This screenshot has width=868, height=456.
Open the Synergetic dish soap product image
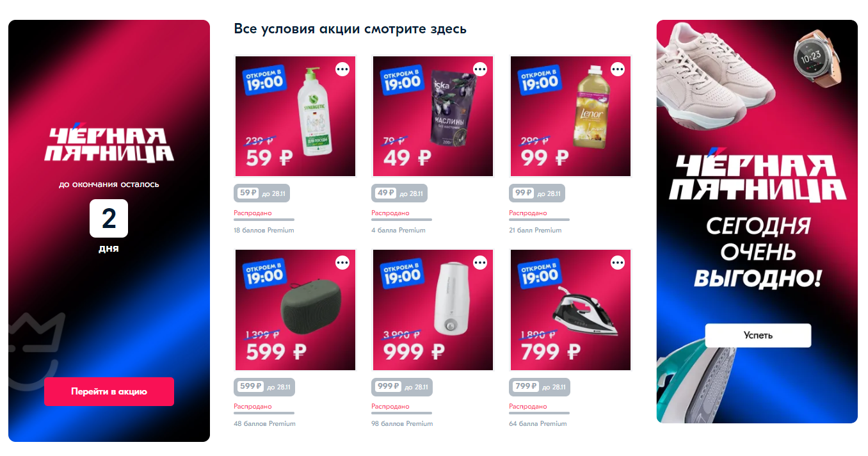296,116
